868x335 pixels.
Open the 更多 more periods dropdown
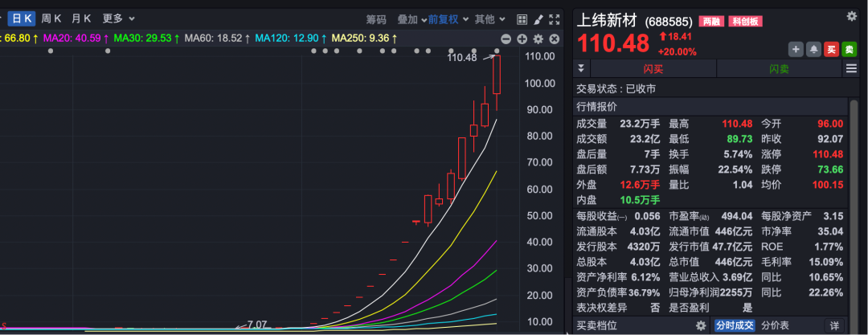[118, 18]
